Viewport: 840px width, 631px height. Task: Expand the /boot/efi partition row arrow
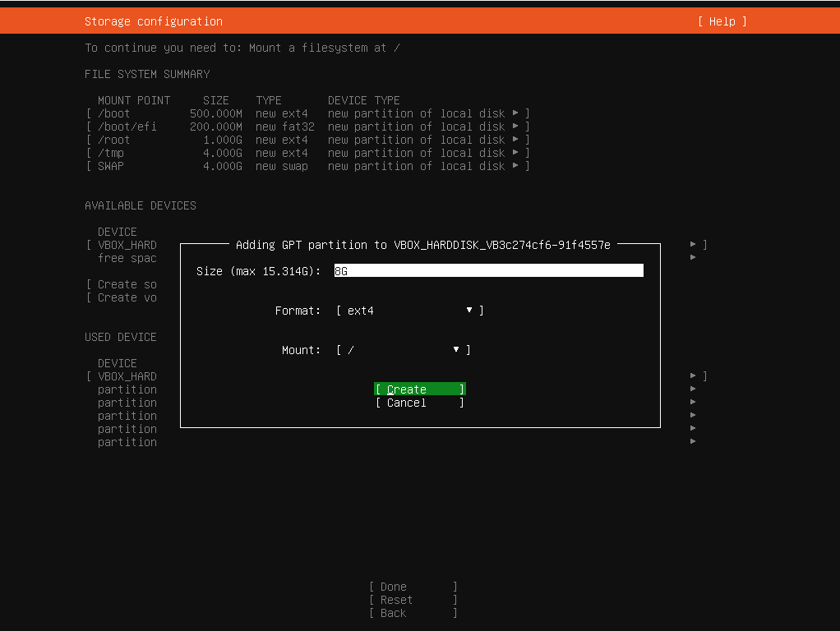pos(515,127)
